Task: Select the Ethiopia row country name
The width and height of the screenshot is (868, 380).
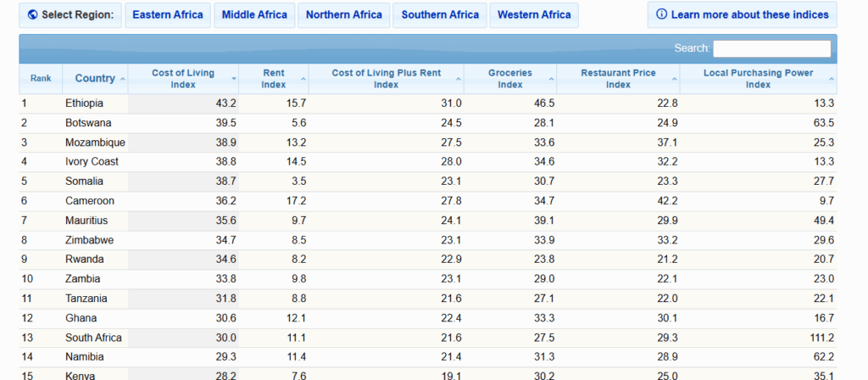Action: tap(85, 103)
